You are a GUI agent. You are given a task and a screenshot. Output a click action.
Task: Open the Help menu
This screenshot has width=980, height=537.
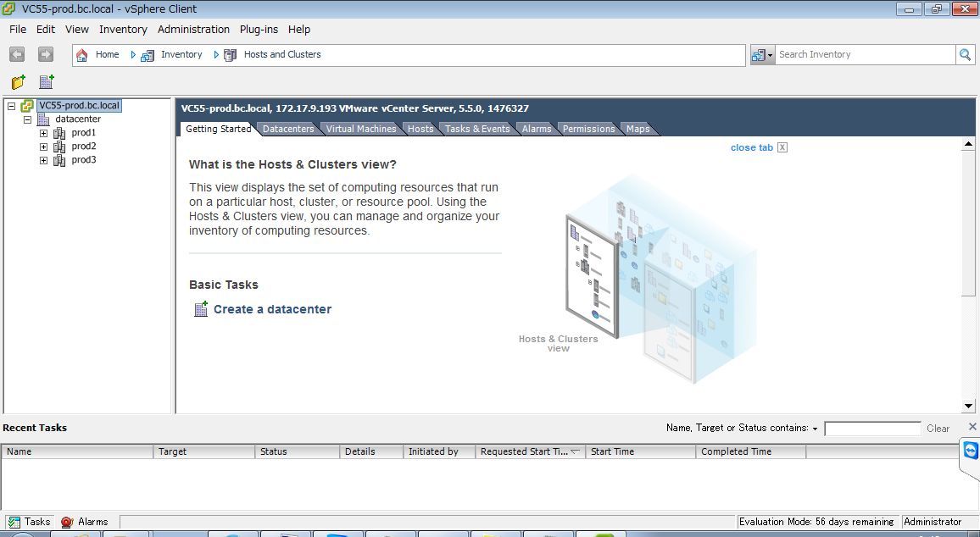coord(298,30)
